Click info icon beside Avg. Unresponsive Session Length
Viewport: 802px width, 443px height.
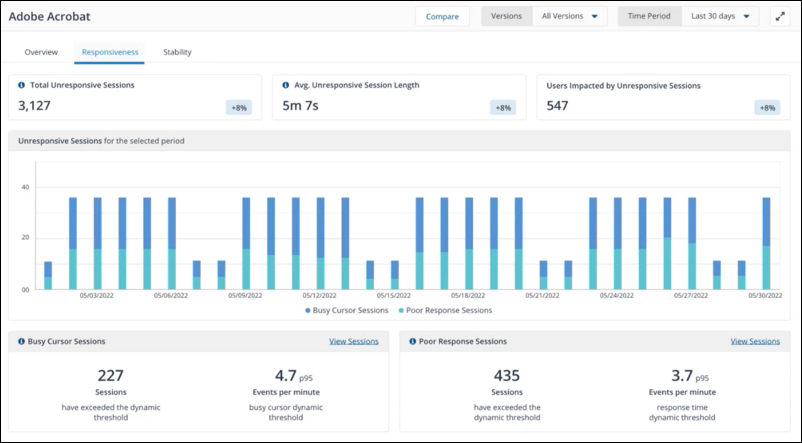click(286, 85)
